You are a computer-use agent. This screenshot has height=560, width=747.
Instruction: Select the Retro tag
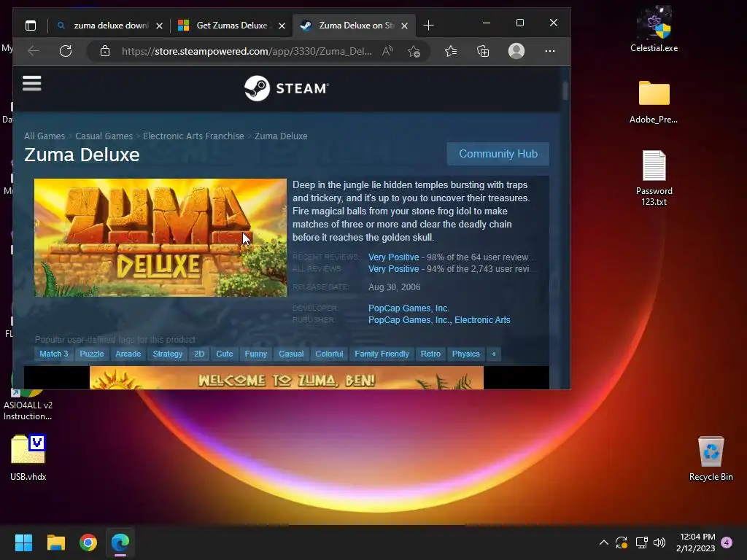pos(430,354)
